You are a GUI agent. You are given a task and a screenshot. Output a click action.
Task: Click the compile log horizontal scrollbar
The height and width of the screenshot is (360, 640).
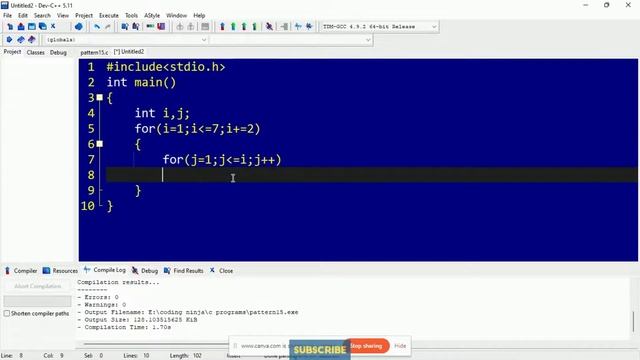(x=155, y=344)
